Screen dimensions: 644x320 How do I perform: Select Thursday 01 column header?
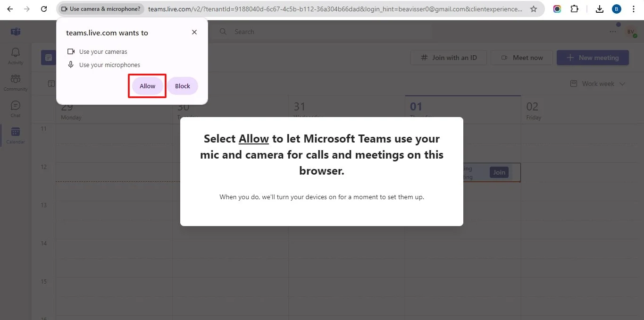point(463,110)
